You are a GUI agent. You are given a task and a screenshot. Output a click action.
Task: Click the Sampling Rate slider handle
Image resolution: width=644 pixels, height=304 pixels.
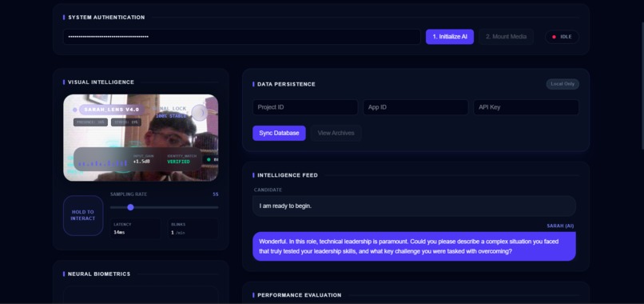pos(130,207)
